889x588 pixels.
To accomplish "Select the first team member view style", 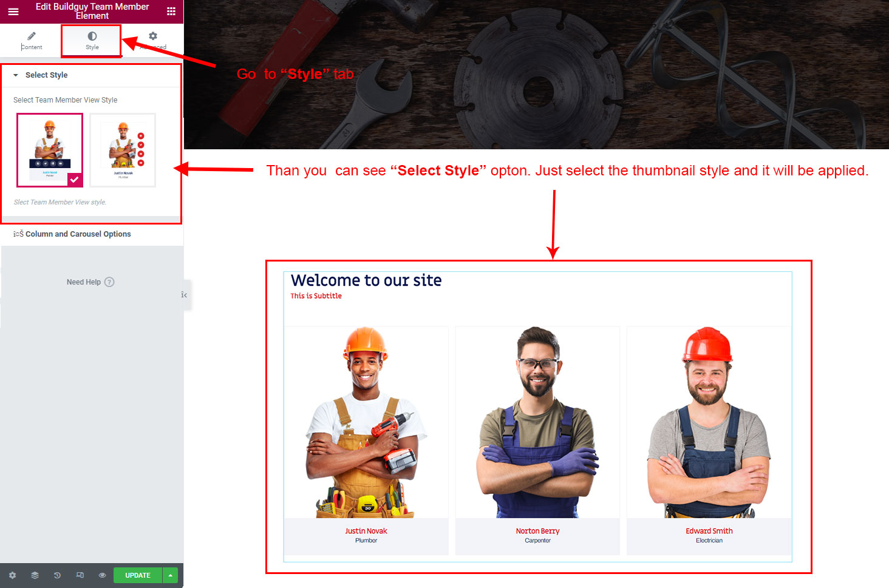I will pos(50,150).
